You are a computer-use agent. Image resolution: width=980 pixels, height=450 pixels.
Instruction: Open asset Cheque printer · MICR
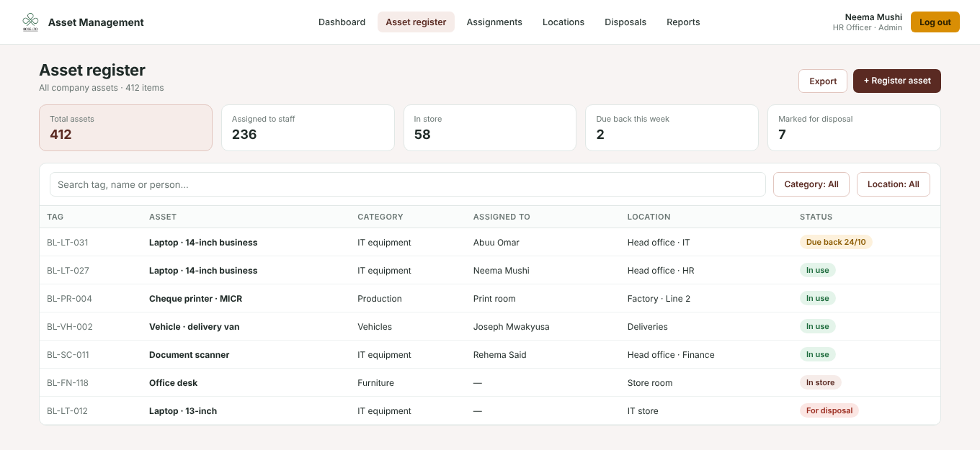[195, 299]
